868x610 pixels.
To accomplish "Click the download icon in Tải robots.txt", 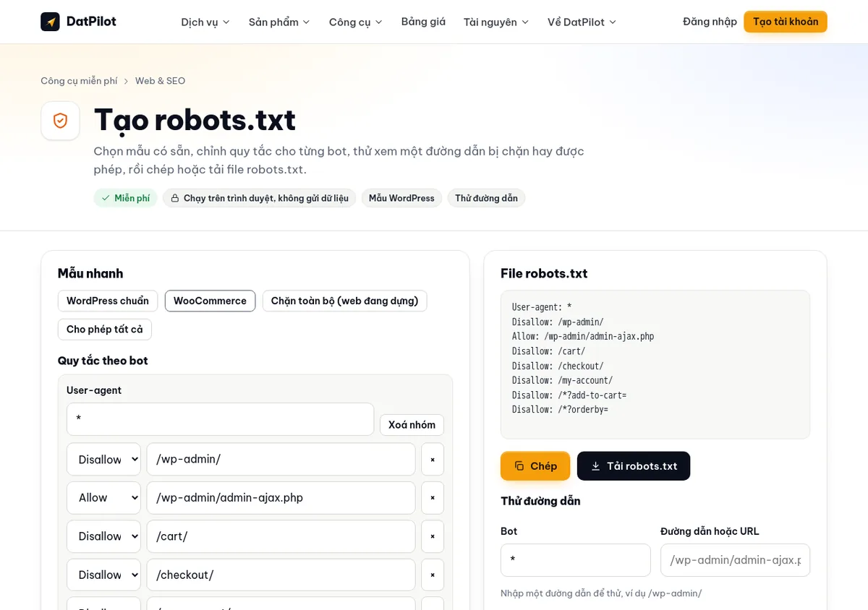I will pos(596,466).
